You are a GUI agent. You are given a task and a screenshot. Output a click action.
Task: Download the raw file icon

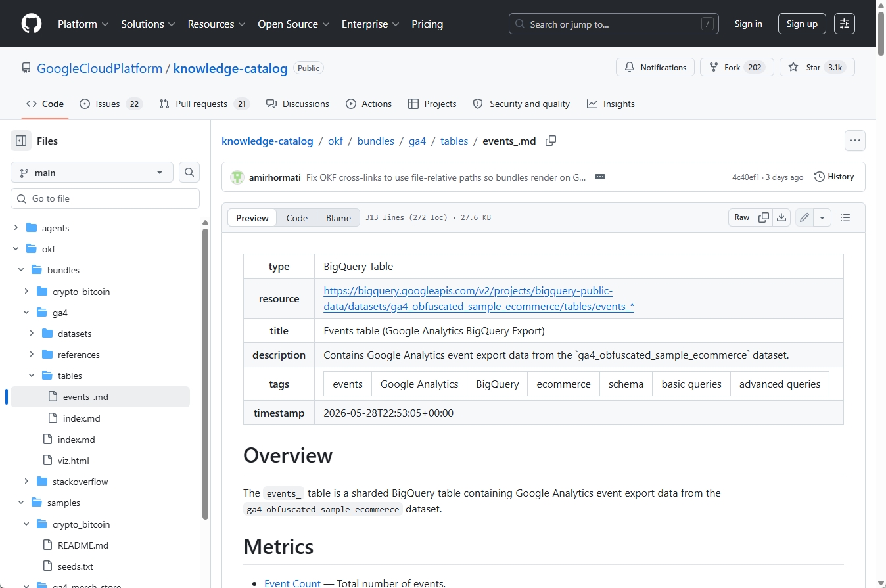point(781,217)
